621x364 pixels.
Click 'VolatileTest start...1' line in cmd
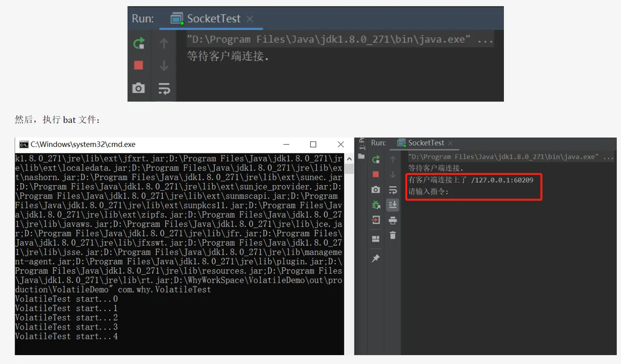pyautogui.click(x=67, y=308)
